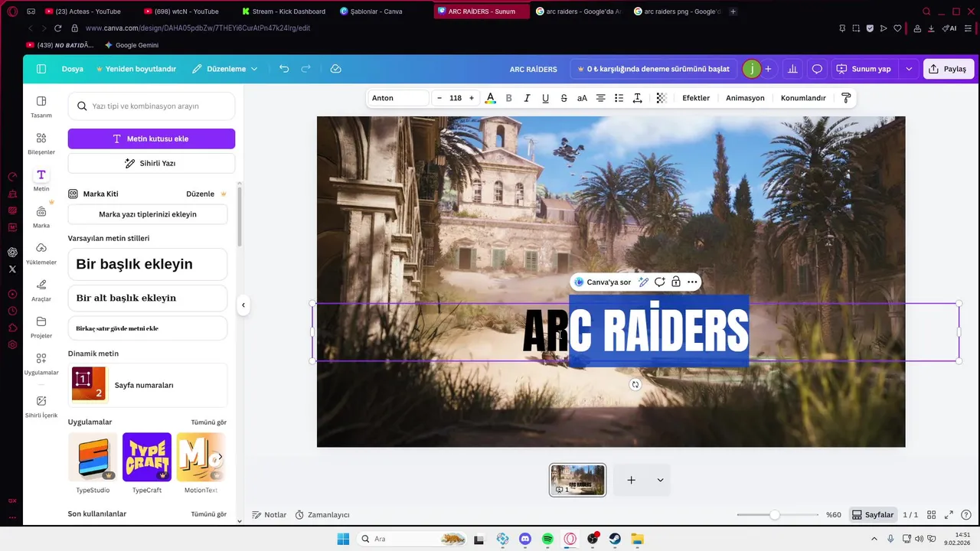This screenshot has height=551, width=980.
Task: Add a new page with plus button
Action: 632,480
